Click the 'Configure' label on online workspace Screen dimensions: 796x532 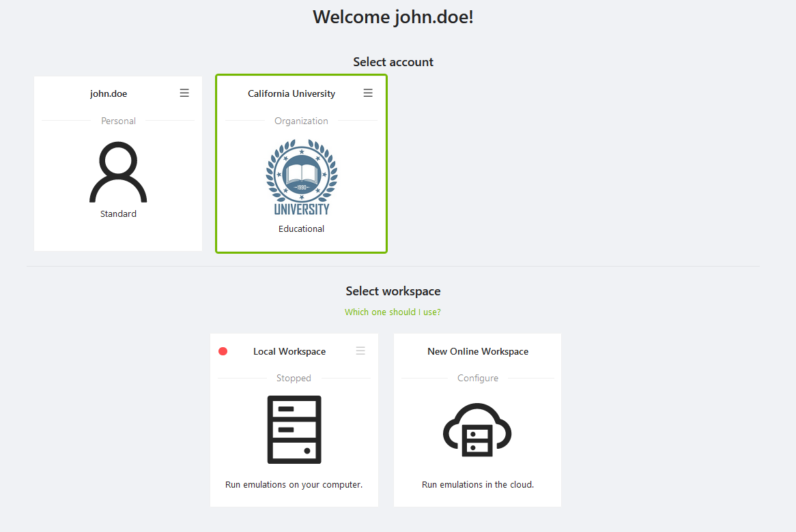click(478, 379)
